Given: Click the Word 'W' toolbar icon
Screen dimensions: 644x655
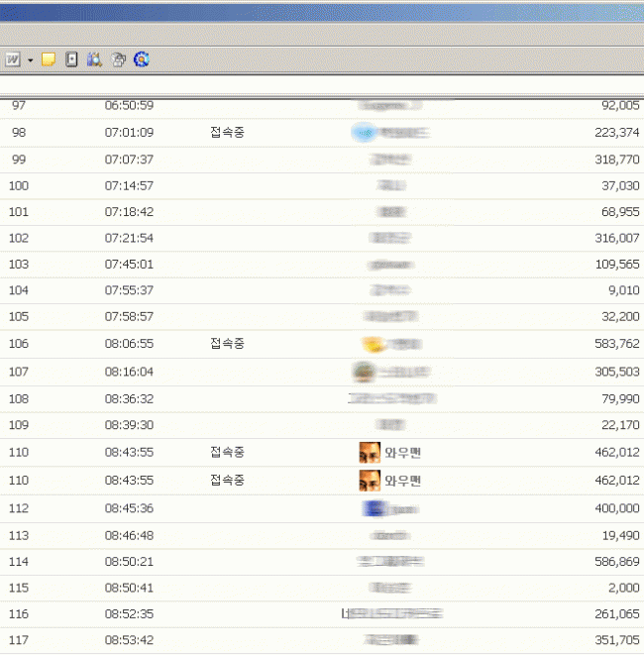Looking at the screenshot, I should [13, 60].
